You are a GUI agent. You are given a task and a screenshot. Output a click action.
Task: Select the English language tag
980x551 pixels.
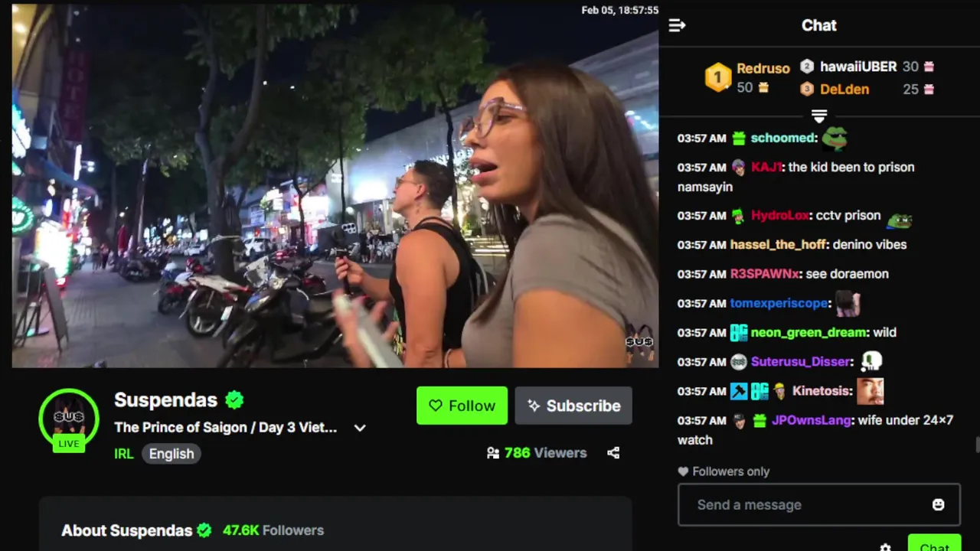pyautogui.click(x=171, y=454)
